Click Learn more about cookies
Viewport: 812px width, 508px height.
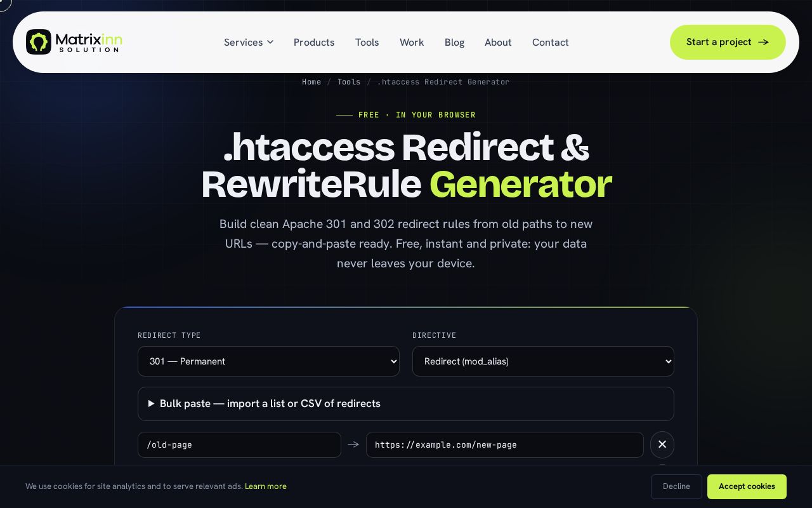[266, 486]
